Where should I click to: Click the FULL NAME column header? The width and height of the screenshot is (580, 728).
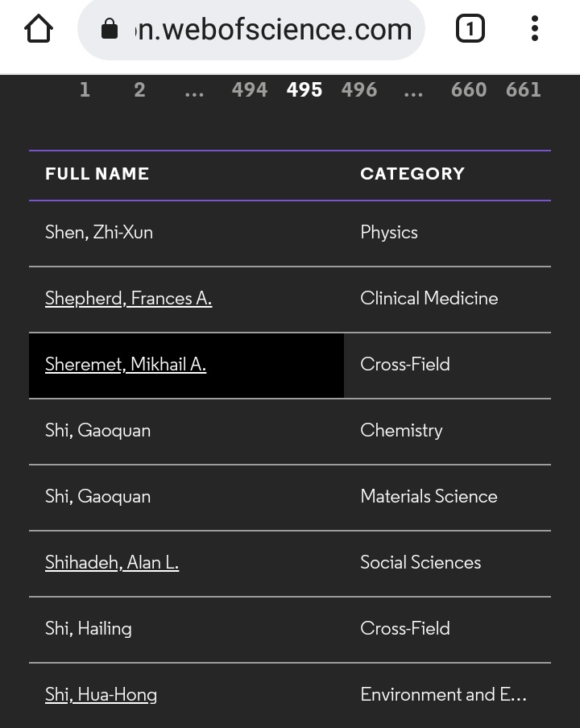97,174
